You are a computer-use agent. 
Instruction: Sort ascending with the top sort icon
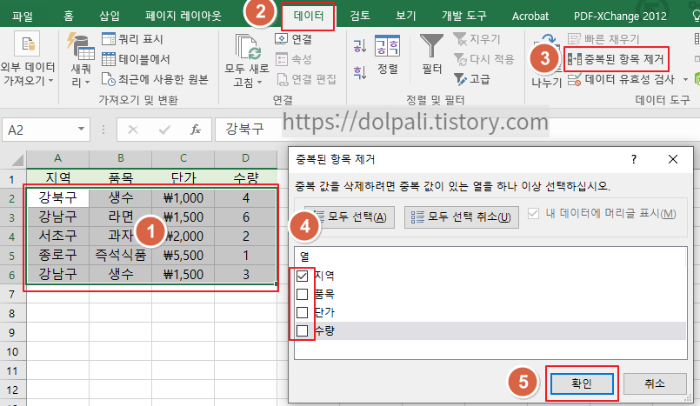pyautogui.click(x=360, y=46)
